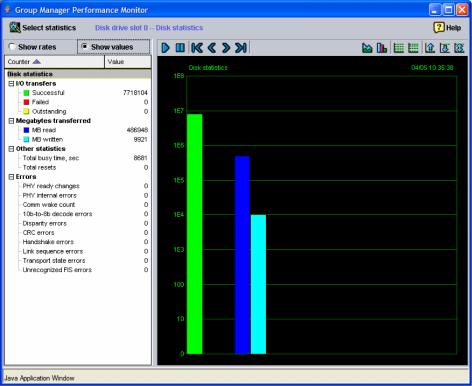The width and height of the screenshot is (472, 386).
Task: Click the 7718104 value for Successful
Action: coord(135,93)
